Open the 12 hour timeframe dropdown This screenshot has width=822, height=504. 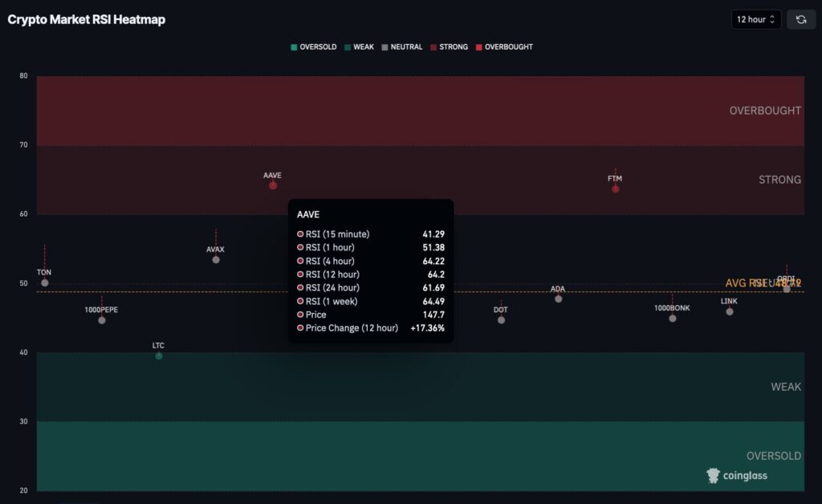[x=755, y=19]
